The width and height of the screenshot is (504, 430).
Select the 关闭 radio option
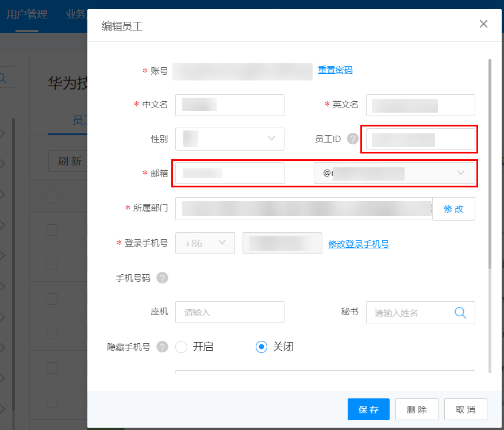pos(261,347)
